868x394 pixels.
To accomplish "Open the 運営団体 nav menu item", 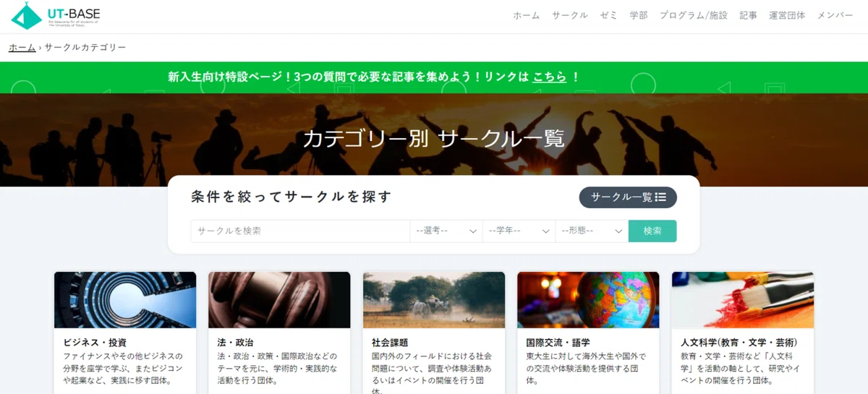I will pos(787,15).
